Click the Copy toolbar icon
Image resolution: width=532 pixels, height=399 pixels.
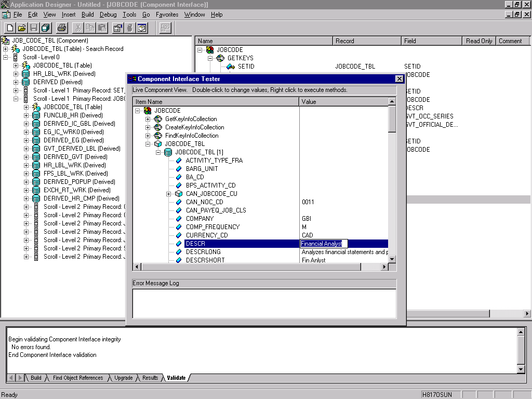(90, 28)
